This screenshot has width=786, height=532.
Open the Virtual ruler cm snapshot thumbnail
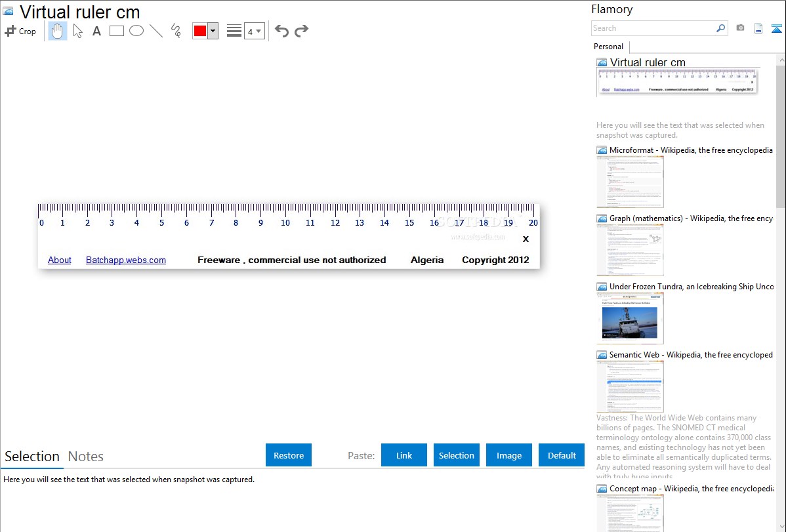(678, 82)
